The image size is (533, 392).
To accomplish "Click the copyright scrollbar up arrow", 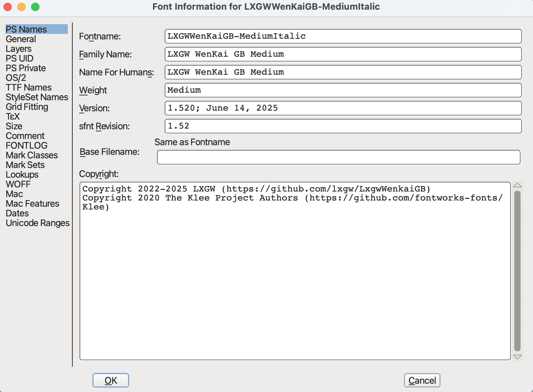I will 517,185.
